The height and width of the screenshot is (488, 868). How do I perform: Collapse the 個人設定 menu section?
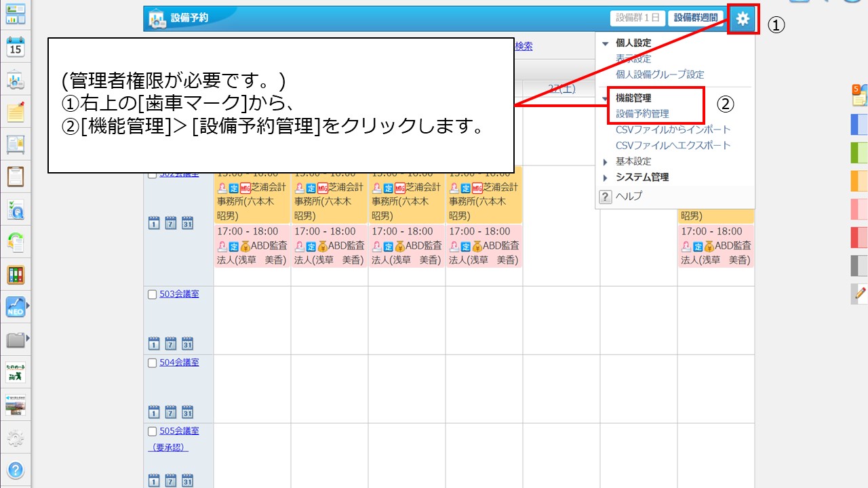[x=606, y=43]
